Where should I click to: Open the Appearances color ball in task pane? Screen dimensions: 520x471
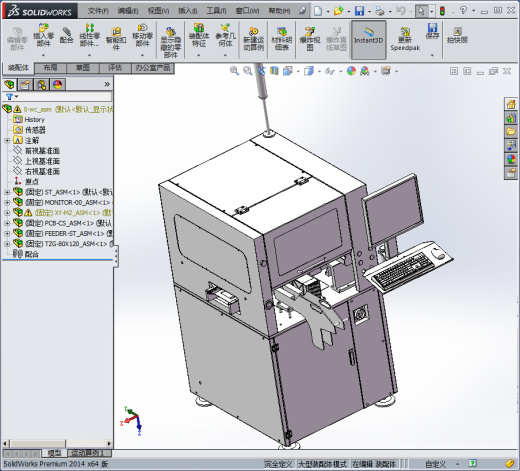click(x=511, y=159)
